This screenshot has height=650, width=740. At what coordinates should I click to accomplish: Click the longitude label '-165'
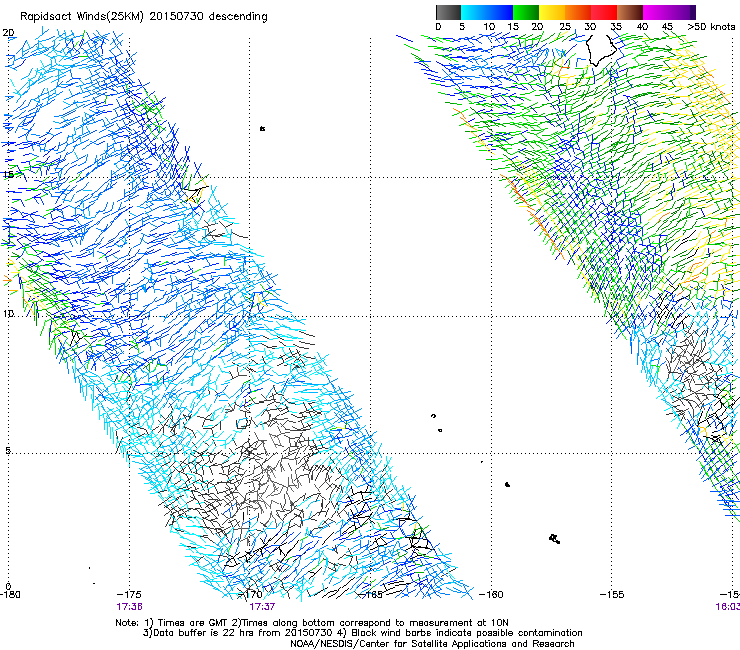click(x=371, y=595)
